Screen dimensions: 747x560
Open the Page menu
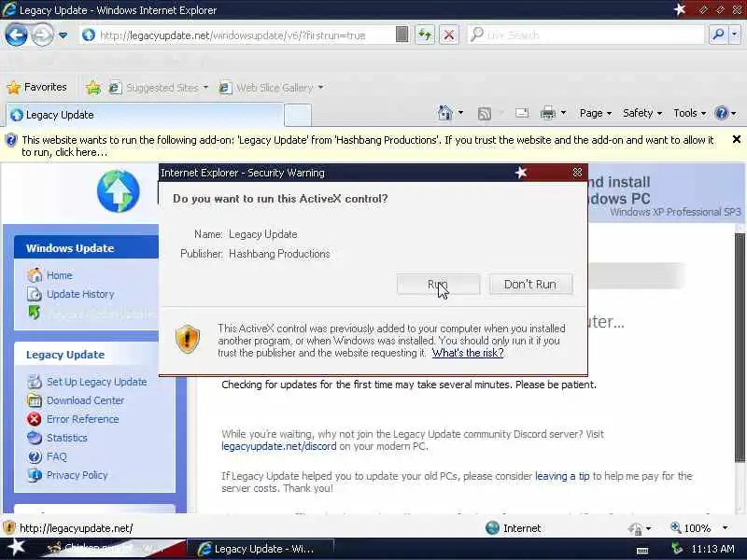pos(596,113)
